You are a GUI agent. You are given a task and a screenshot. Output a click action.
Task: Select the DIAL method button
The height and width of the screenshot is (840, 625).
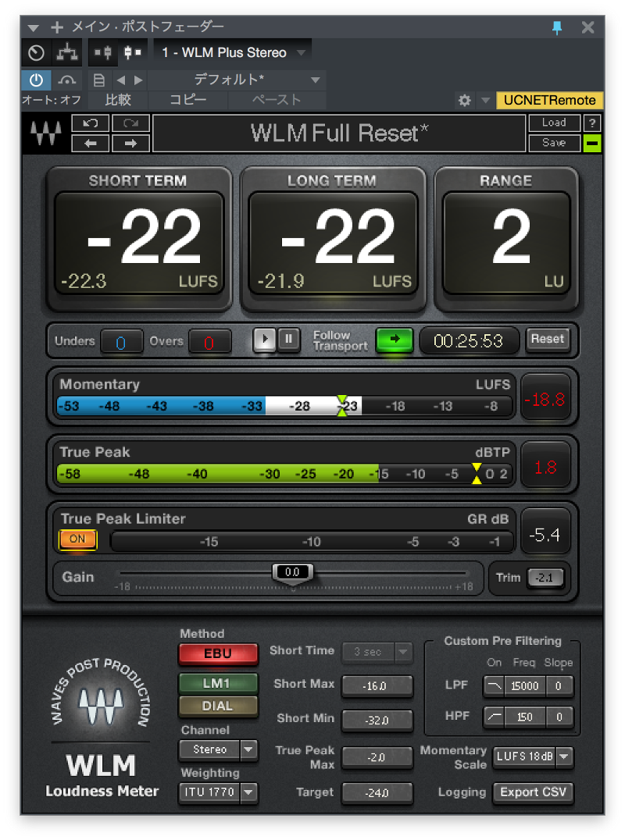tap(218, 706)
